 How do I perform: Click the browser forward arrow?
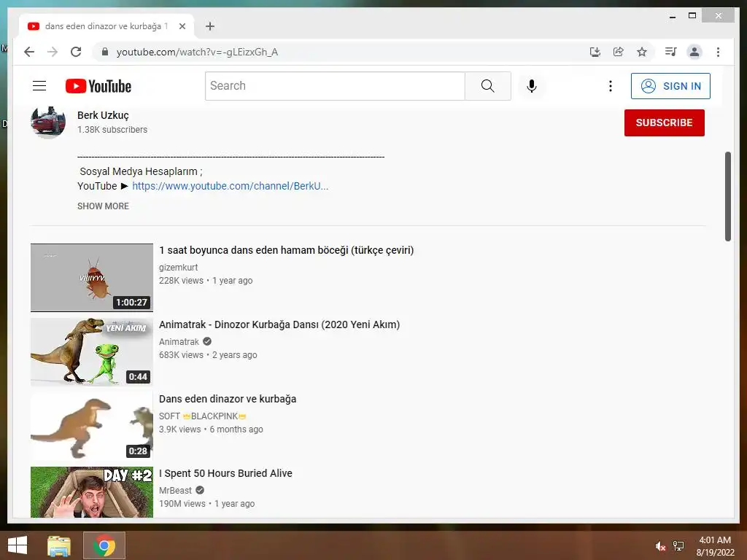coord(53,52)
